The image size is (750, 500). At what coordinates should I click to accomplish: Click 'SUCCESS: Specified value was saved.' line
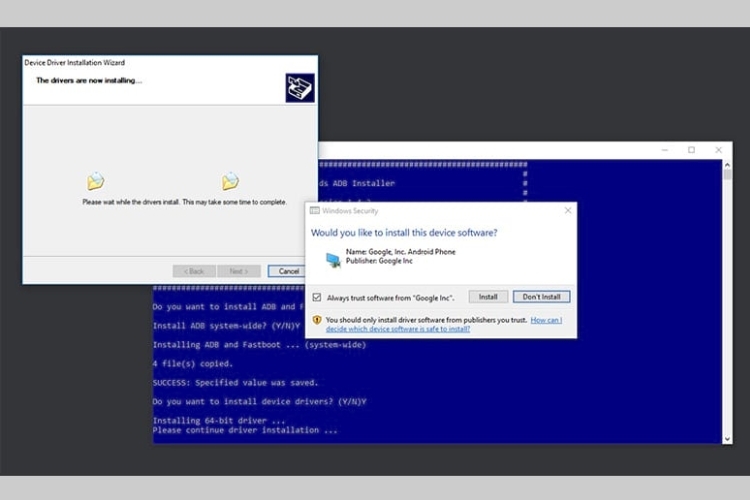tap(235, 383)
